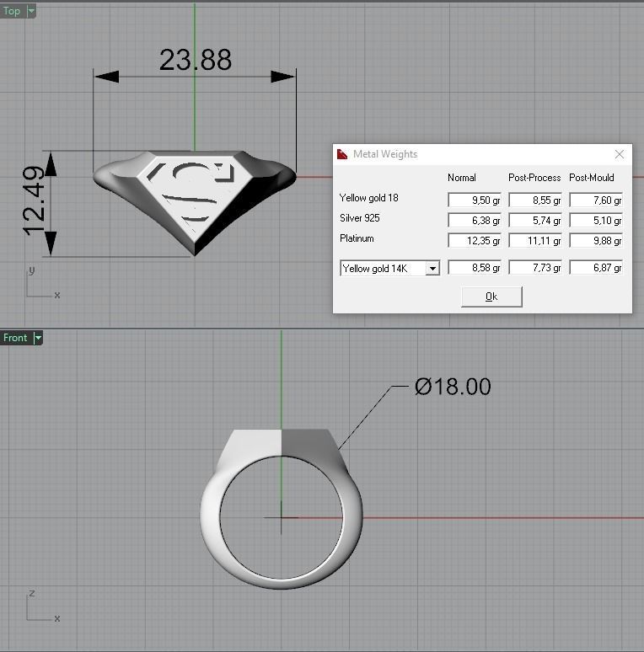Select Silver 925 Post-Process weight field
This screenshot has width=644, height=652.
(x=535, y=220)
